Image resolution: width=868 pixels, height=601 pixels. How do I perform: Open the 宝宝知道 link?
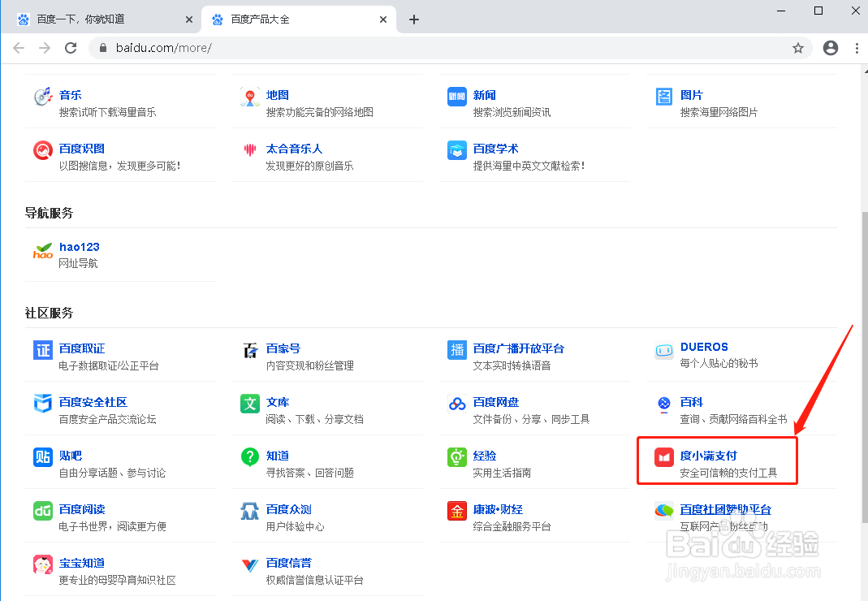point(82,564)
